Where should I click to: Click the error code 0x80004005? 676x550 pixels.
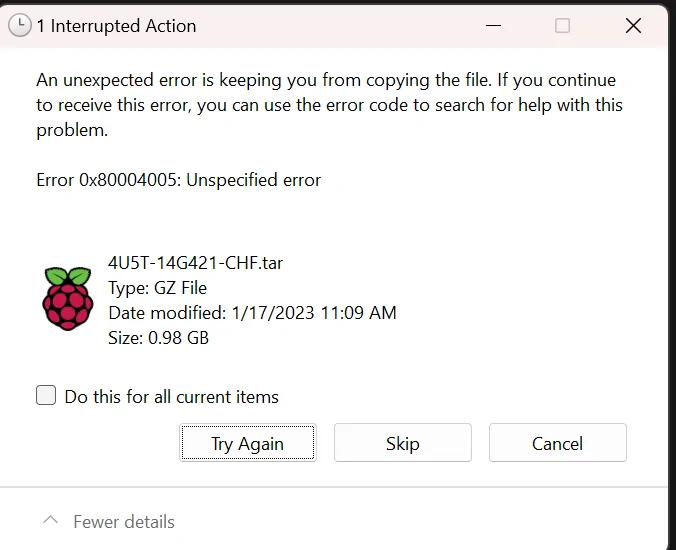(x=124, y=181)
